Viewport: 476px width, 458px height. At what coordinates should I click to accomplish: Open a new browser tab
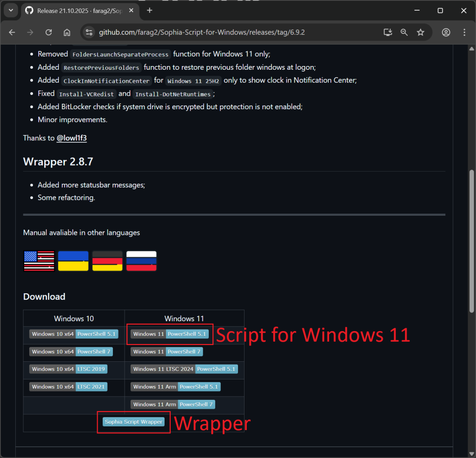pos(149,10)
